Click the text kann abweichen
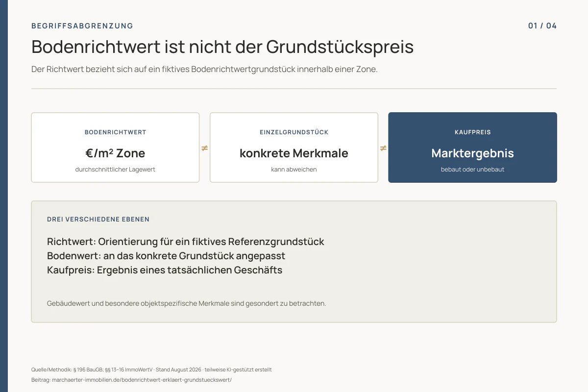588x392 pixels. pos(294,170)
